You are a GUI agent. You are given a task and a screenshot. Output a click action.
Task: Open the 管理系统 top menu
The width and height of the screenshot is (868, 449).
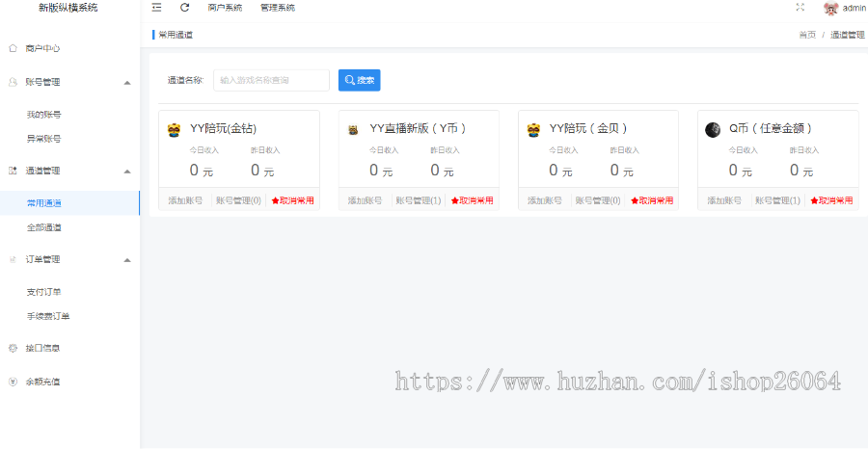[278, 8]
